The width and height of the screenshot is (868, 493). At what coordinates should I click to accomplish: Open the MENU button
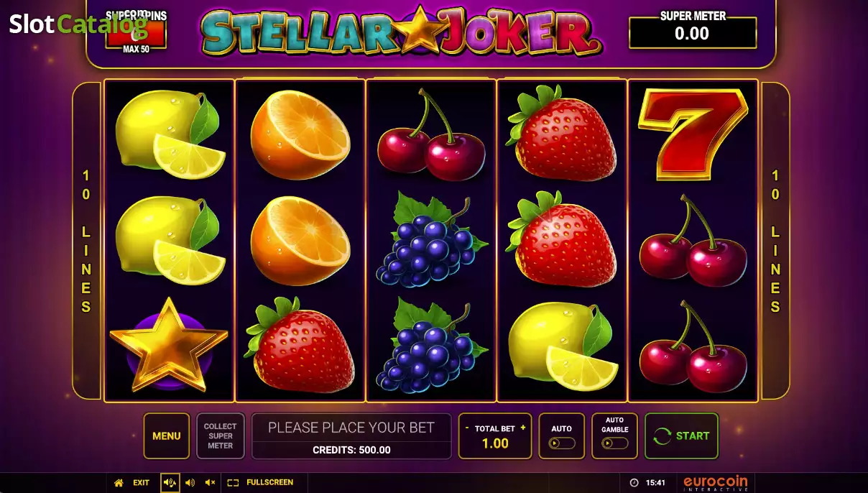point(167,436)
